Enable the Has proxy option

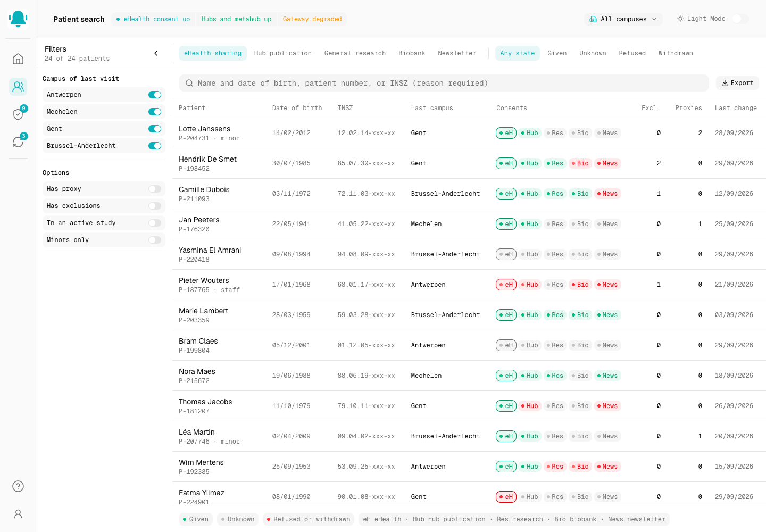coord(155,189)
